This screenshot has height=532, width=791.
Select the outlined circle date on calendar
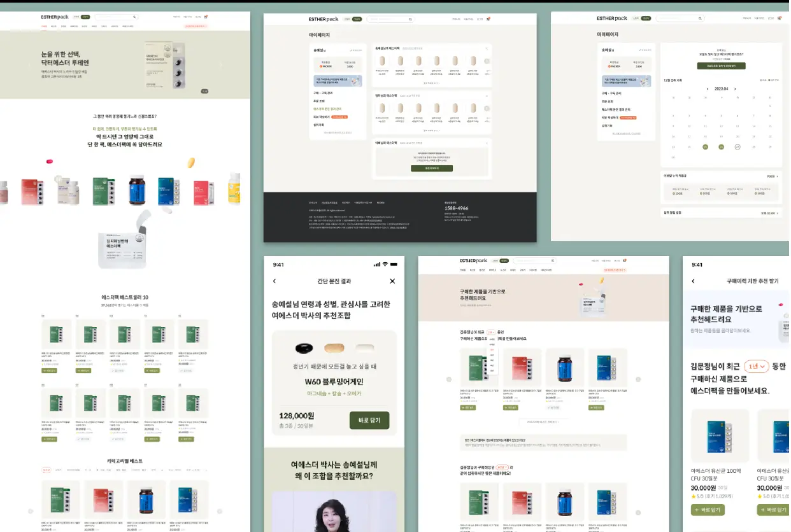point(738,147)
